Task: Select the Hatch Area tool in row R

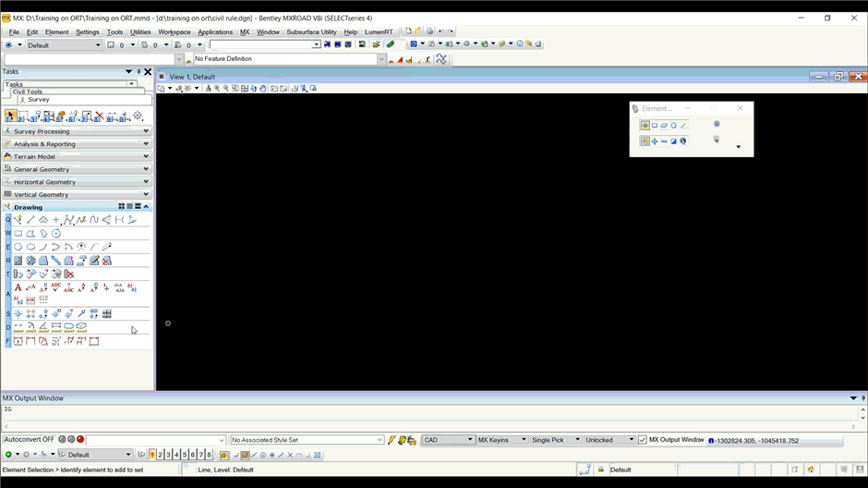Action: coord(18,261)
